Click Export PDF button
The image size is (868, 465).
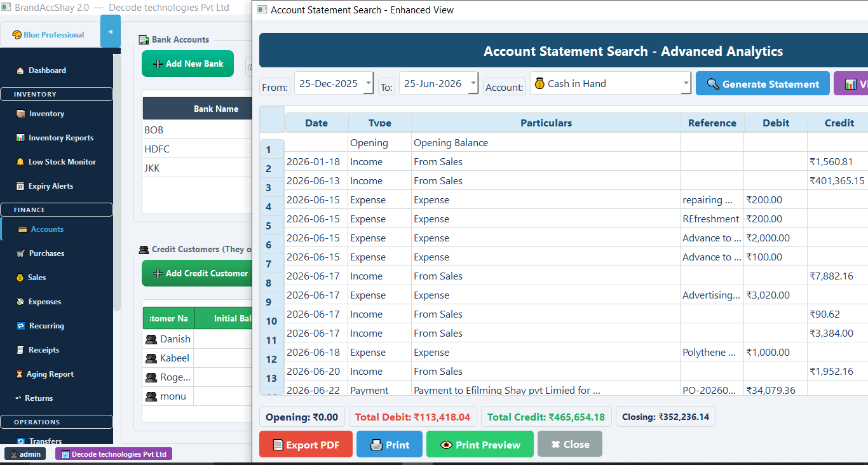(x=306, y=445)
